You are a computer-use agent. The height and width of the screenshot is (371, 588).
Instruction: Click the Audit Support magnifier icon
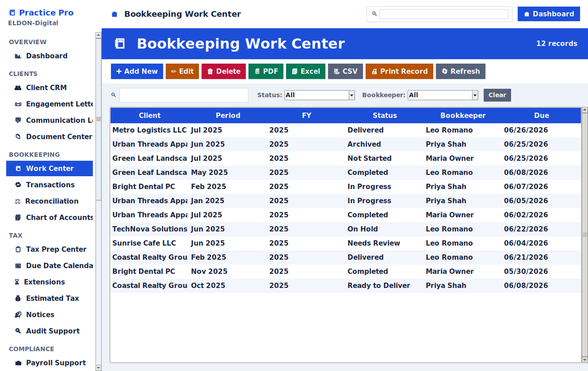point(18,331)
